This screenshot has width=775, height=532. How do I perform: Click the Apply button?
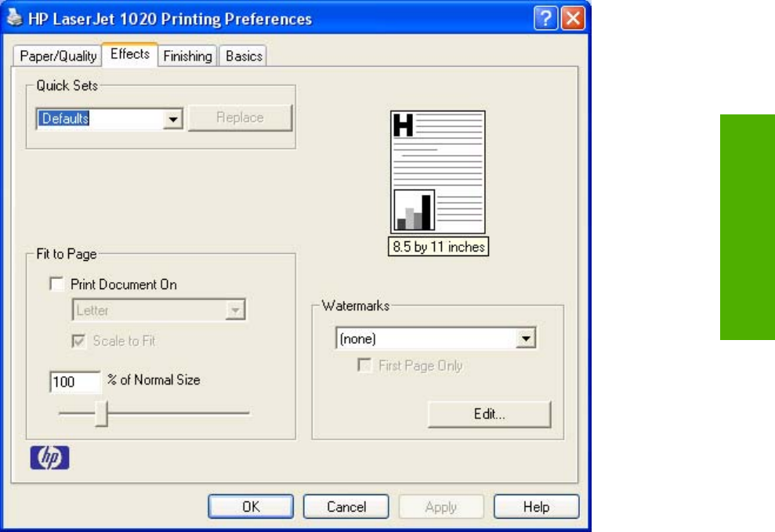(441, 506)
